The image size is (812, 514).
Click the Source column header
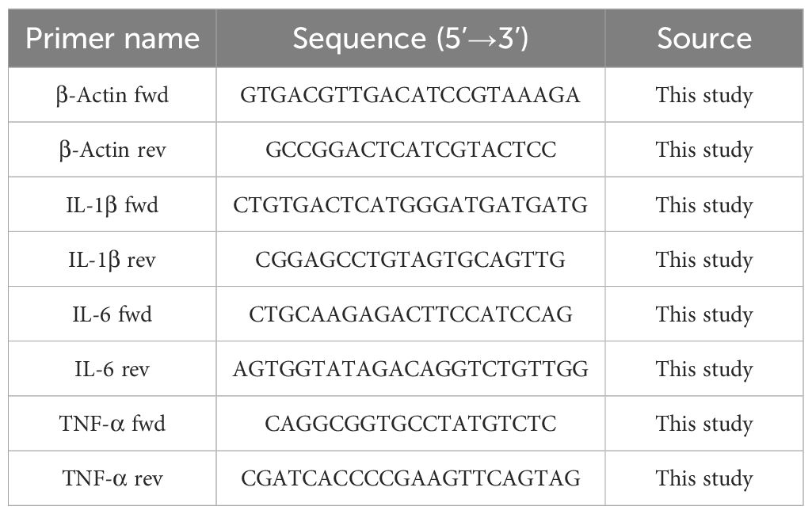tap(703, 39)
